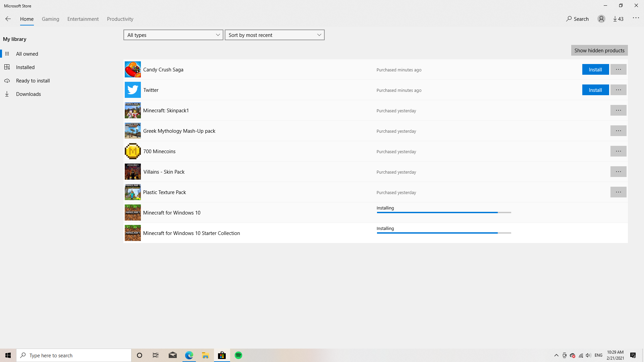Click Minecraft for Windows 10 Starter Collection title
This screenshot has width=644, height=362.
[x=192, y=233]
